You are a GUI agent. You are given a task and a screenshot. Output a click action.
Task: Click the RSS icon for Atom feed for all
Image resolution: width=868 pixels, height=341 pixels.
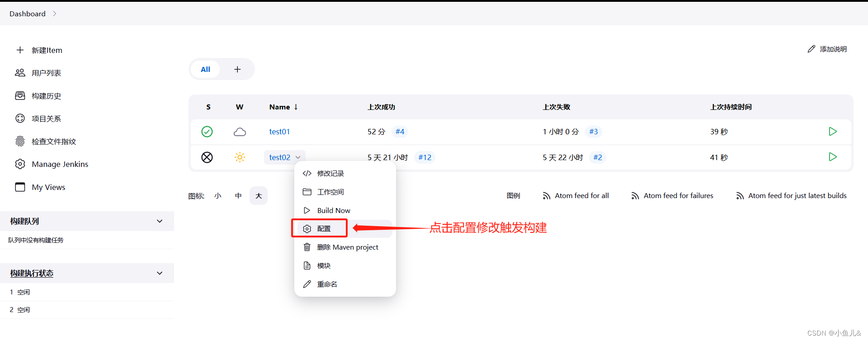pos(547,196)
